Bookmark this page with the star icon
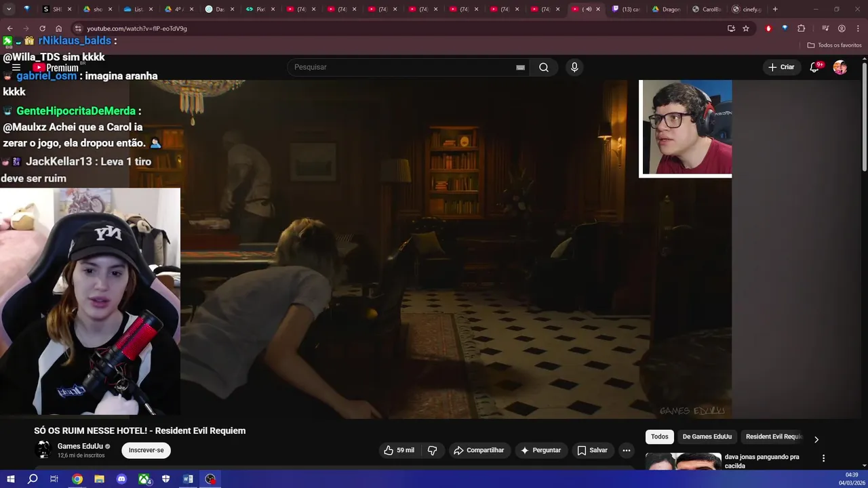 pos(746,28)
